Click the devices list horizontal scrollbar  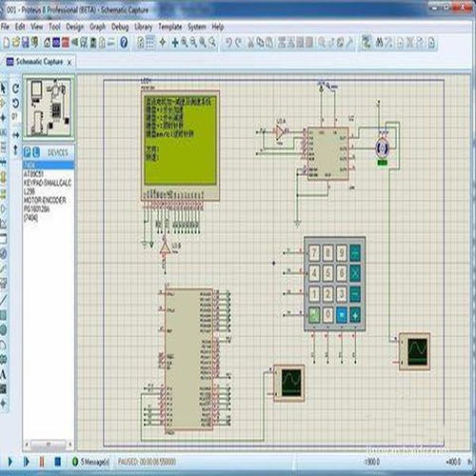(49, 444)
